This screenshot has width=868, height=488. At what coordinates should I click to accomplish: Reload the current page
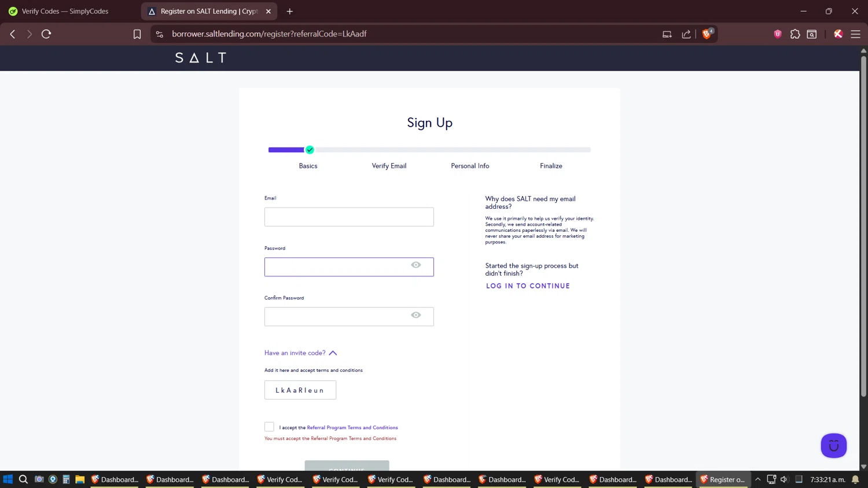46,34
